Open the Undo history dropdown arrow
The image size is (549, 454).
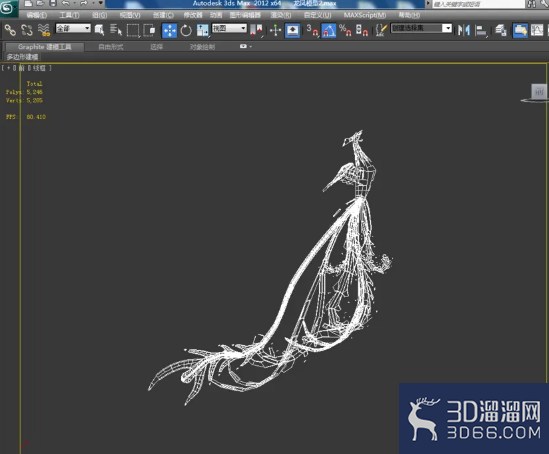75,4
